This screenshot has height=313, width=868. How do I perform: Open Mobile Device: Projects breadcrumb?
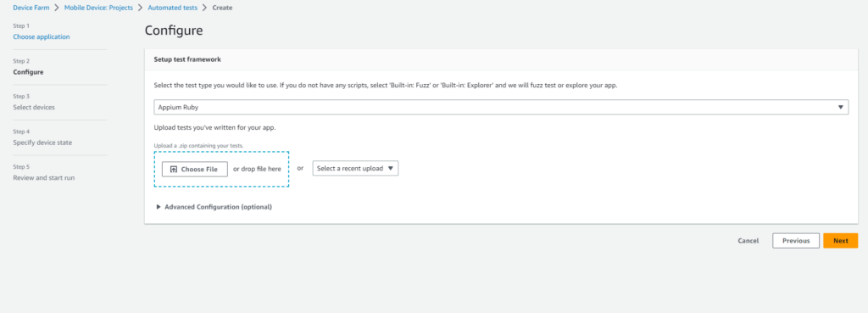point(98,8)
